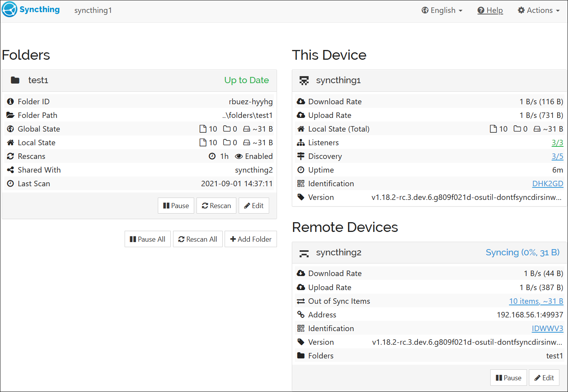This screenshot has width=568, height=392.
Task: Click the tag icon in syncthing2's Version row
Action: (301, 342)
